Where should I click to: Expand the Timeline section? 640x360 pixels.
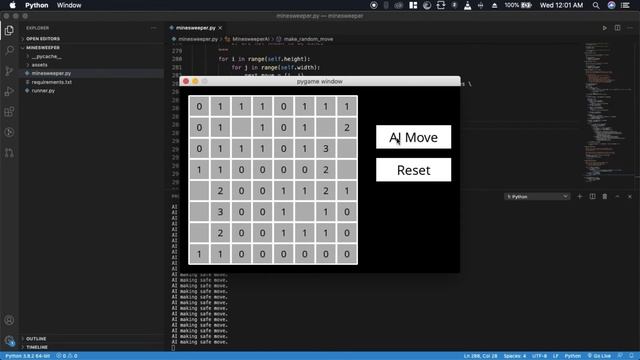[37, 347]
